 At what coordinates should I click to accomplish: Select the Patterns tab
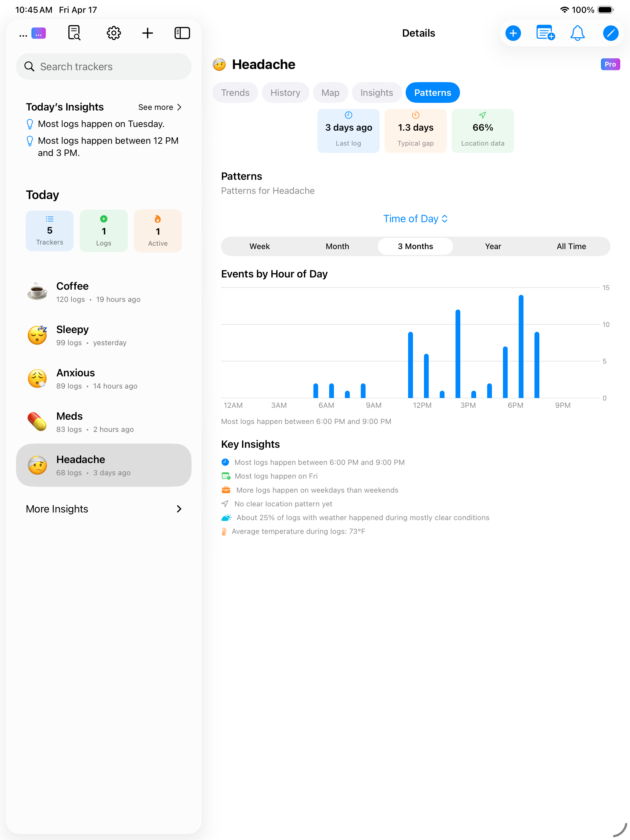coord(433,93)
